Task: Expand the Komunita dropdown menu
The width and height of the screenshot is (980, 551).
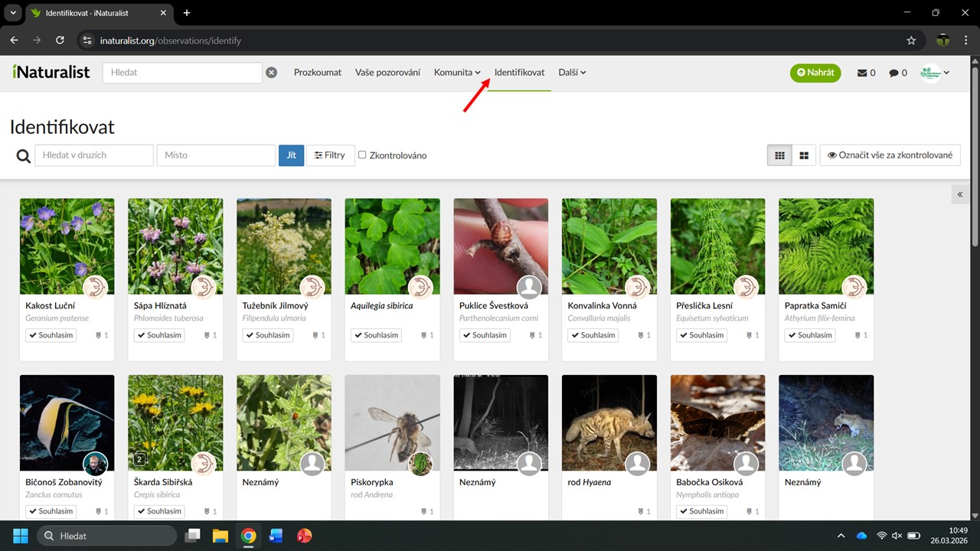Action: click(x=457, y=73)
